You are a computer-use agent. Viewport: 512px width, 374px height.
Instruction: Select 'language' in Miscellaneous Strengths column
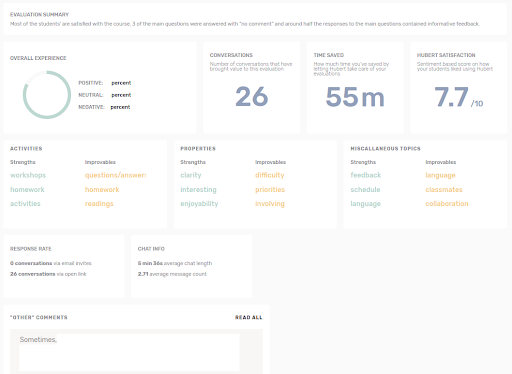click(x=365, y=204)
